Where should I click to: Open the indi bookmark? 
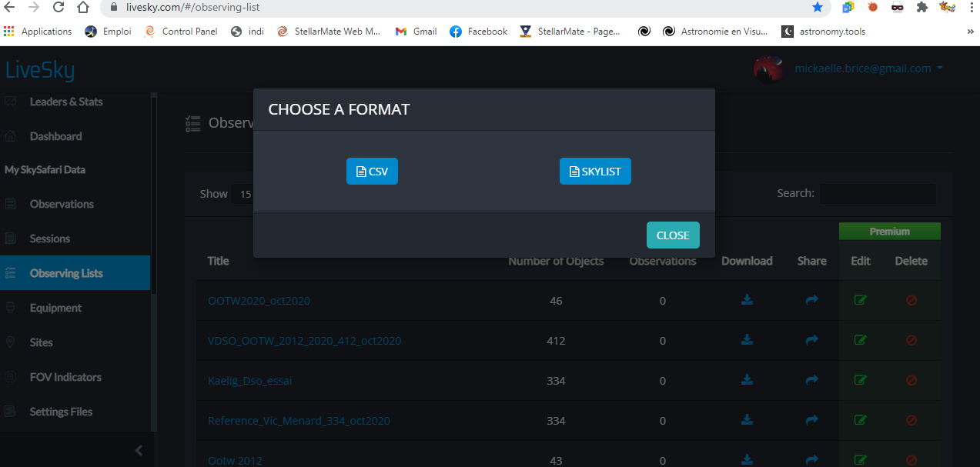247,32
